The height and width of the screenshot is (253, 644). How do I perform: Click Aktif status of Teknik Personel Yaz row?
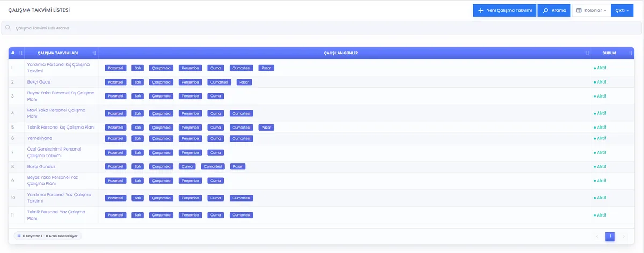point(600,215)
